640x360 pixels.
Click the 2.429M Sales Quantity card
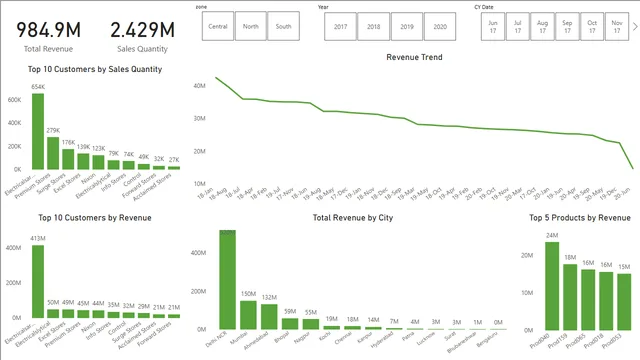pos(142,36)
